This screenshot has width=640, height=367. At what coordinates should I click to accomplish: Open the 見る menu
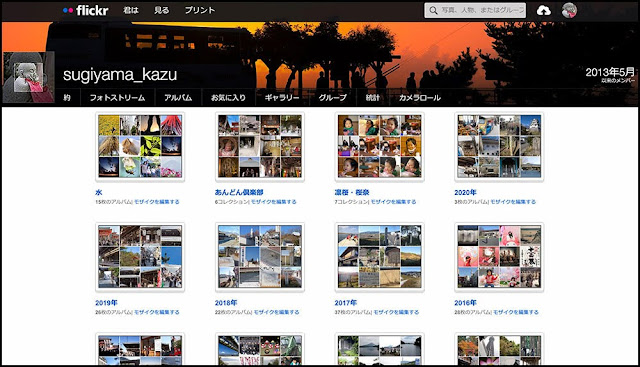tap(162, 11)
